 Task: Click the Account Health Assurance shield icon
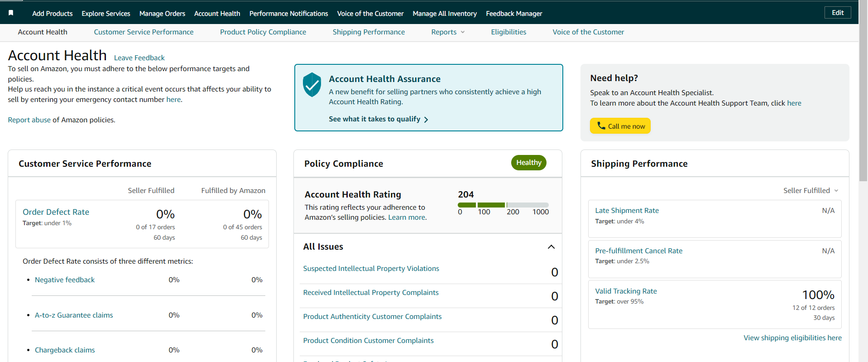click(312, 85)
